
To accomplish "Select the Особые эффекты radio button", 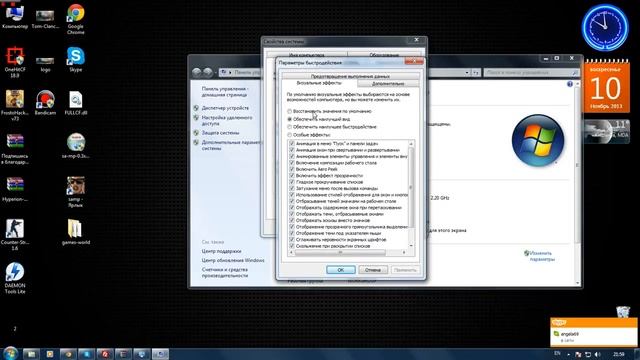I will point(289,135).
